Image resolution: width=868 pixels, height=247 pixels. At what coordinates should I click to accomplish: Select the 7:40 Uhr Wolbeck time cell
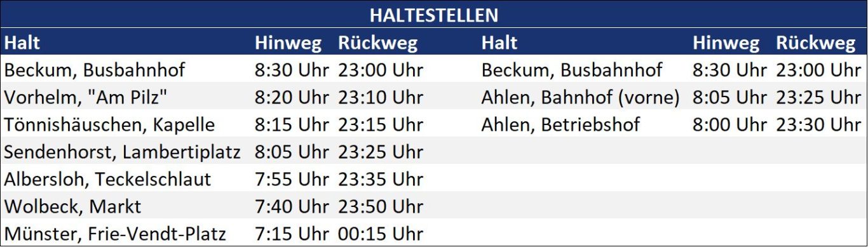[292, 206]
